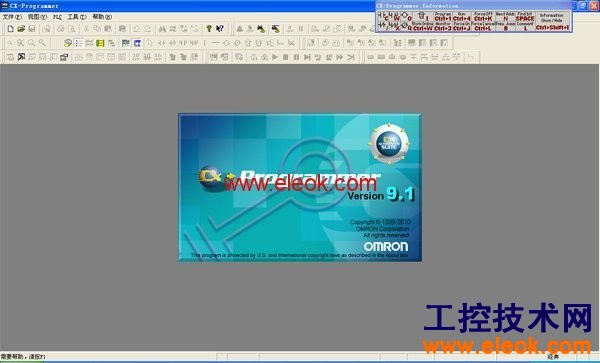600x363 pixels.
Task: Click ForceOff Ctrl+K cell in Information window
Action: click(483, 16)
